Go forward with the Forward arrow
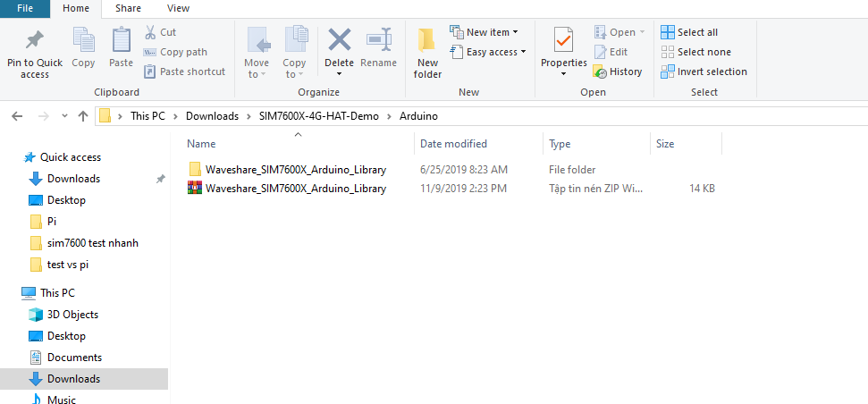The width and height of the screenshot is (868, 404). (x=43, y=116)
